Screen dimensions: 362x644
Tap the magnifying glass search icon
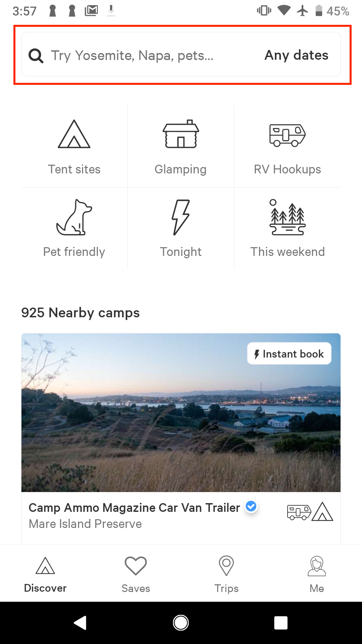coord(36,56)
